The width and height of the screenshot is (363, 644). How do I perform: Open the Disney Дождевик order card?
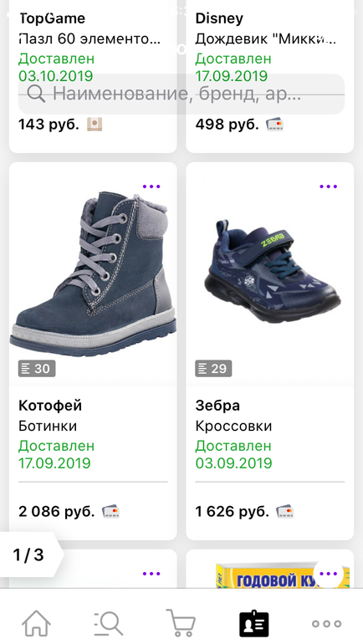(x=270, y=76)
